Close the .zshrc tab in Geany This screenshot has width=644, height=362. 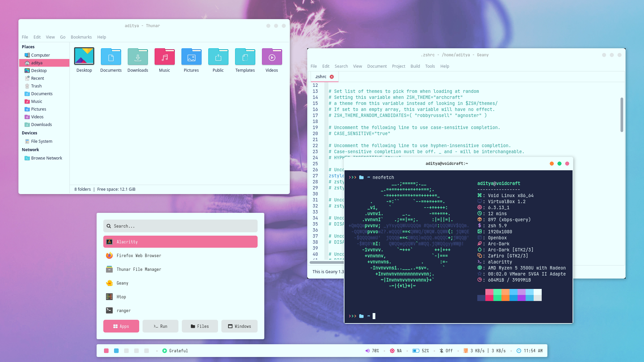click(332, 77)
